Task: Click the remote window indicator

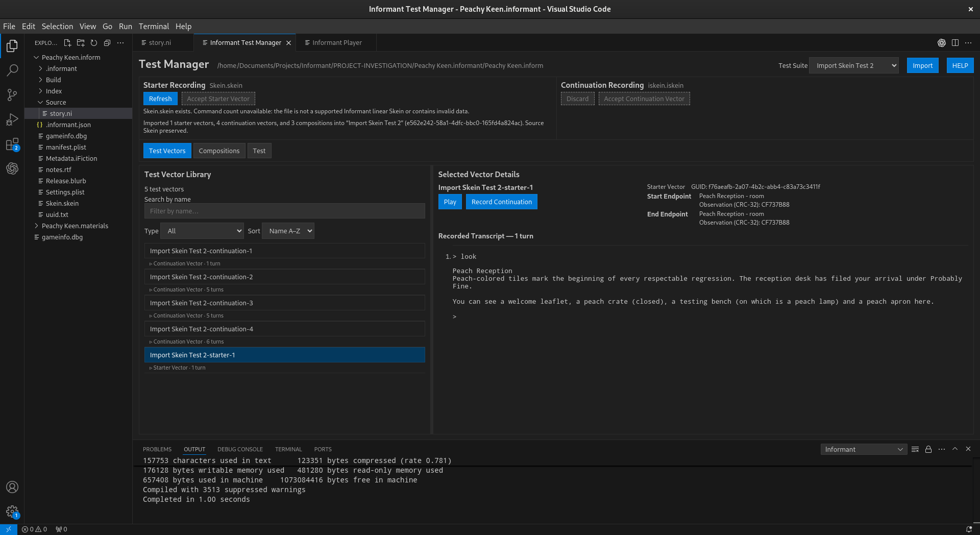Action: click(9, 529)
